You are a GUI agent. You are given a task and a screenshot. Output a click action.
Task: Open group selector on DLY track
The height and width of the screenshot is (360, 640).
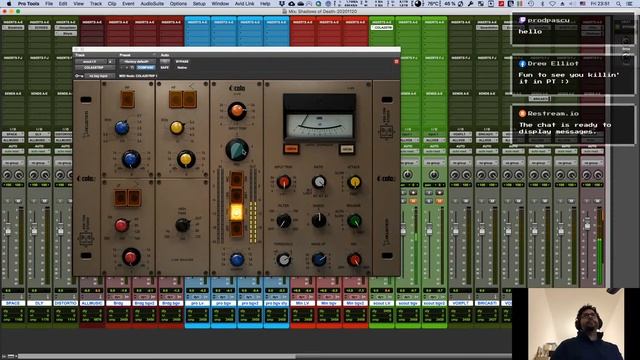pos(39,163)
